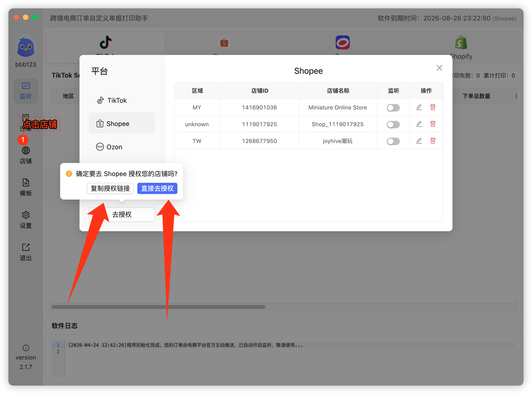Screen dimensions: 532x394
Task: Click the 累计打印: 0 counter
Action: pos(499,76)
